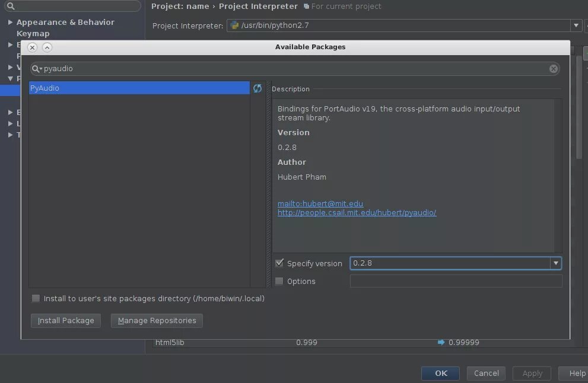Click the settings search field

pyautogui.click(x=73, y=6)
